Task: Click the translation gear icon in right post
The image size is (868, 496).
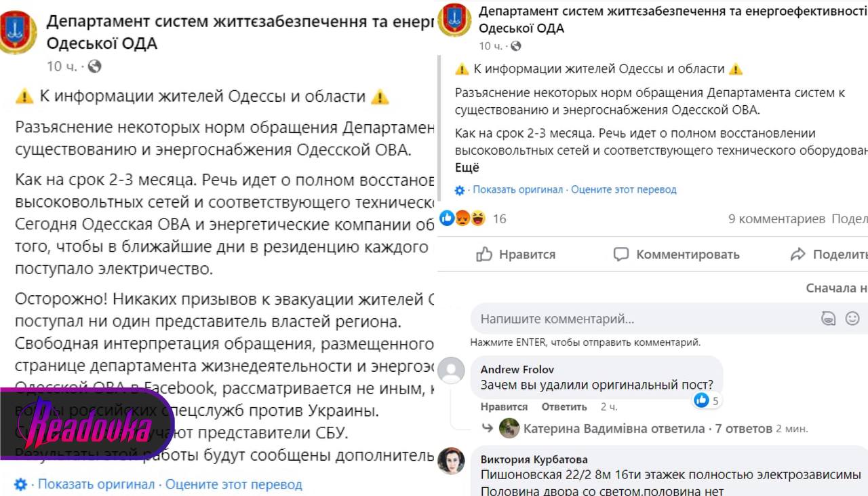Action: [x=460, y=190]
